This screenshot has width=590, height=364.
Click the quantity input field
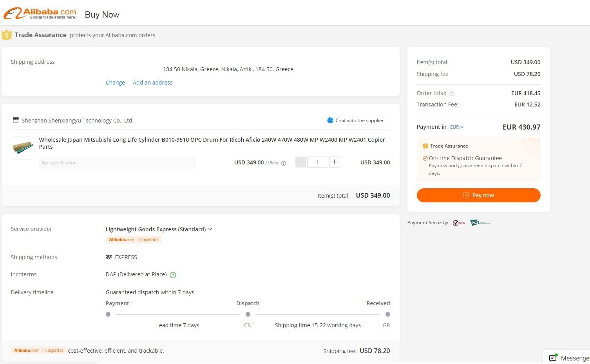317,162
